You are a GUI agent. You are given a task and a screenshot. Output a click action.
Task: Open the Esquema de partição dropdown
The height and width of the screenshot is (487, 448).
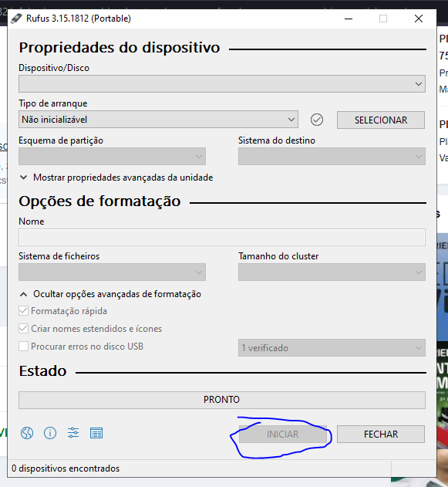[x=112, y=156]
